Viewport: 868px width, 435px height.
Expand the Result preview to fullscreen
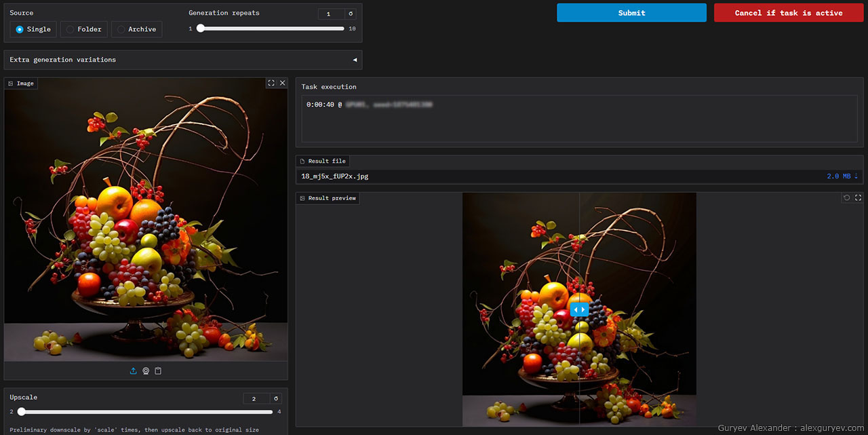point(858,197)
